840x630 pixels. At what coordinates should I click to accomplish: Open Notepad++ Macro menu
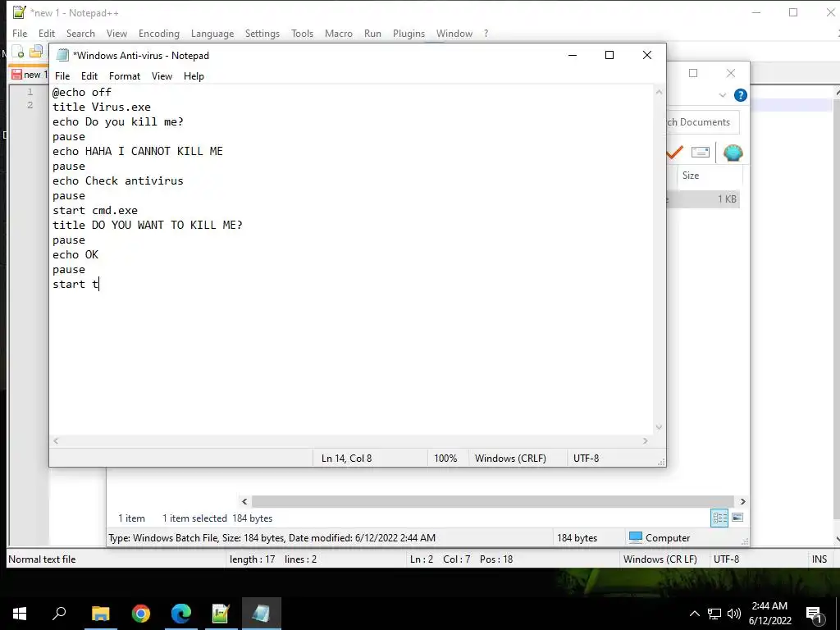click(x=339, y=33)
